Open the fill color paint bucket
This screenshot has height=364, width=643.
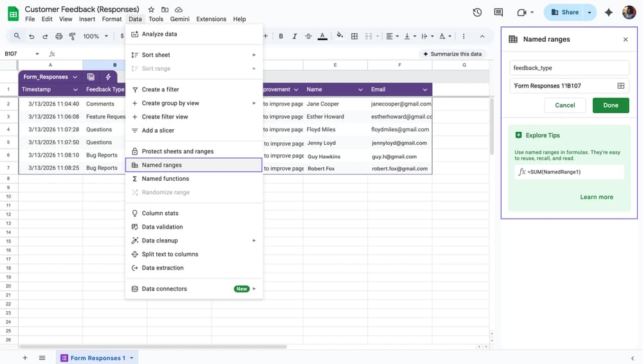point(340,37)
